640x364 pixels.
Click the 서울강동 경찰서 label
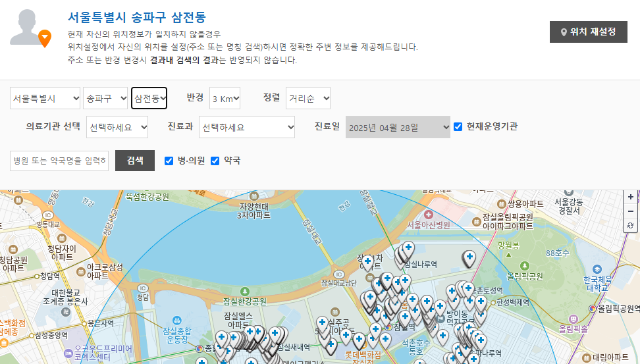pyautogui.click(x=569, y=206)
